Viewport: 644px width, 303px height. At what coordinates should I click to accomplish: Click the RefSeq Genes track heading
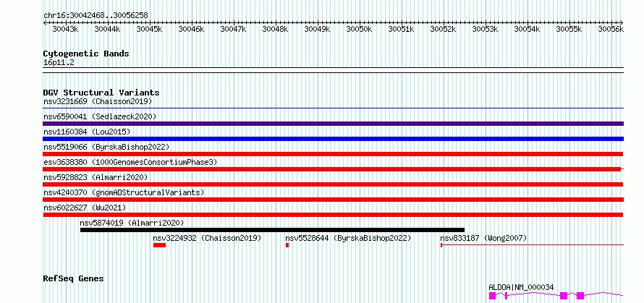pos(74,279)
